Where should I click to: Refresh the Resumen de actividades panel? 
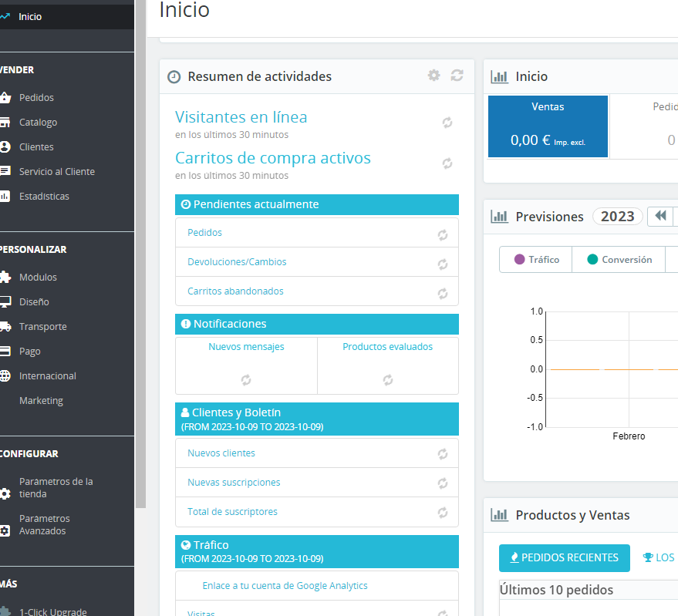(x=457, y=76)
